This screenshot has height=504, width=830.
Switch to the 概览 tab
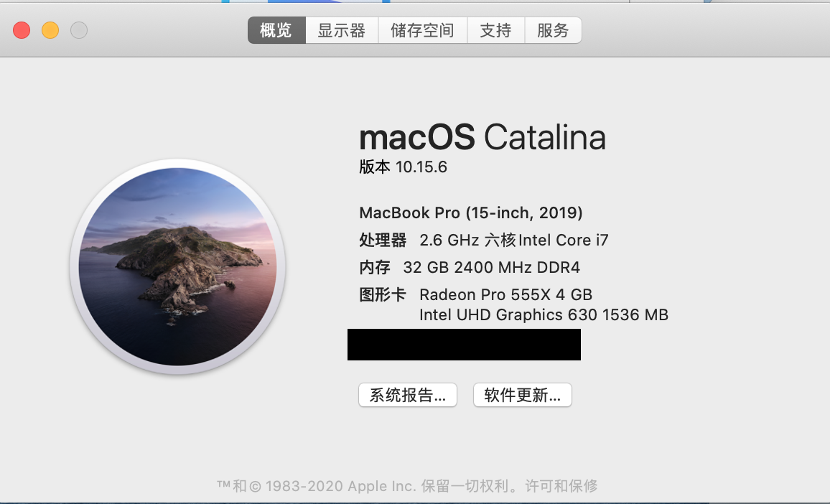[276, 30]
